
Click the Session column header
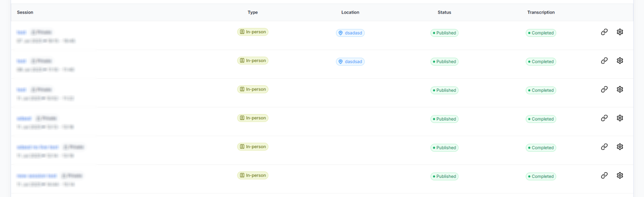[25, 12]
